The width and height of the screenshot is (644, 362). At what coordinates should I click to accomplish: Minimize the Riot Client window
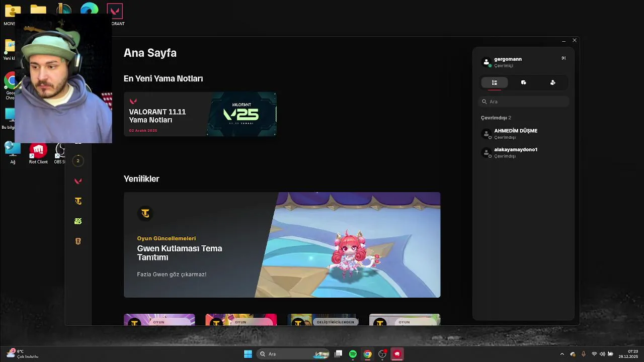tap(563, 40)
